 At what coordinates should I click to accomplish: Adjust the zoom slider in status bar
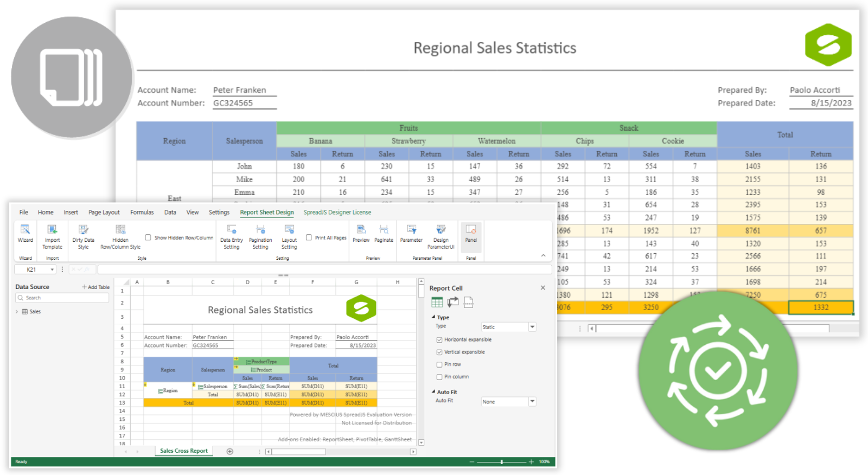pos(502,462)
